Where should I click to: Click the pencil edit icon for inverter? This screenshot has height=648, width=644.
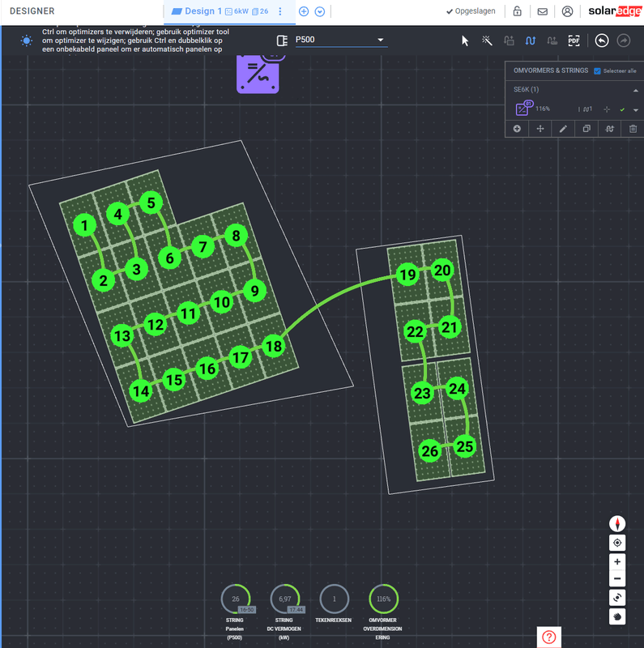click(563, 129)
